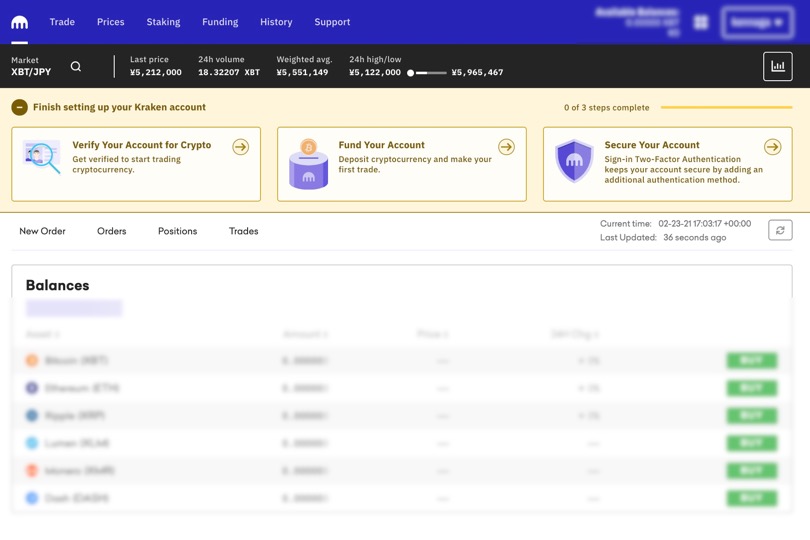Switch to the New Order tab
The image size is (810, 540).
42,231
